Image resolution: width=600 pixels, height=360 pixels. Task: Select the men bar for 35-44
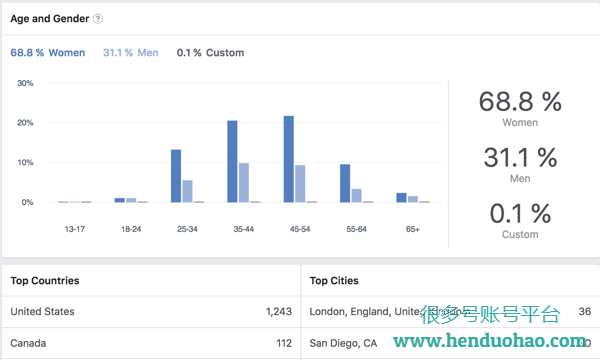(244, 183)
